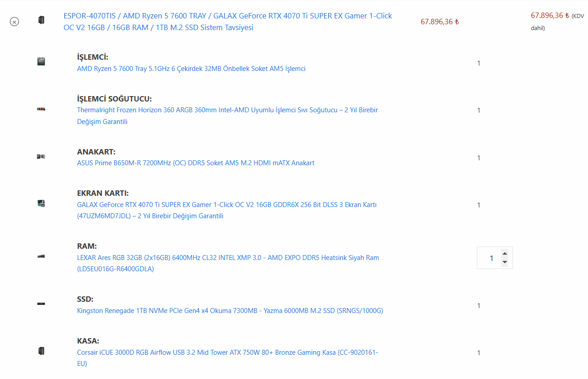Select the ANAKART: section heading
This screenshot has width=588, height=379.
96,152
